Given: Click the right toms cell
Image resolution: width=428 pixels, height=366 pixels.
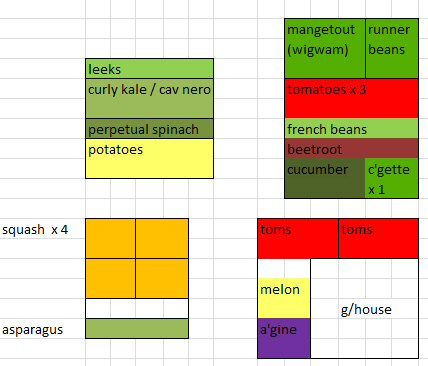Looking at the screenshot, I should tap(379, 239).
